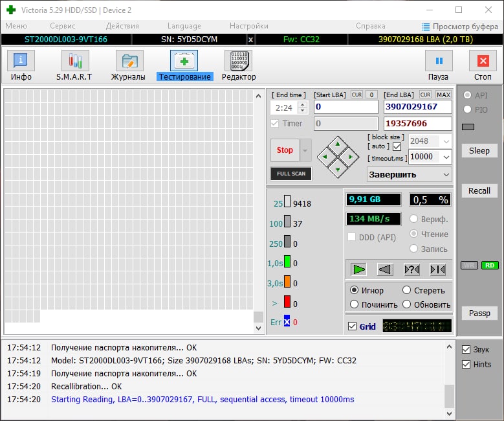Viewport: 504px width, 421px height.
Task: Select the Запись radio option
Action: click(413, 249)
